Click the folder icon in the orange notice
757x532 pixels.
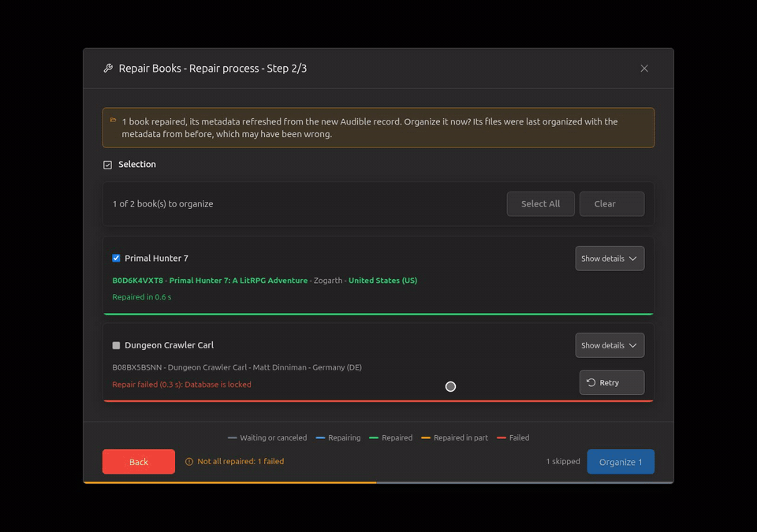pos(114,121)
